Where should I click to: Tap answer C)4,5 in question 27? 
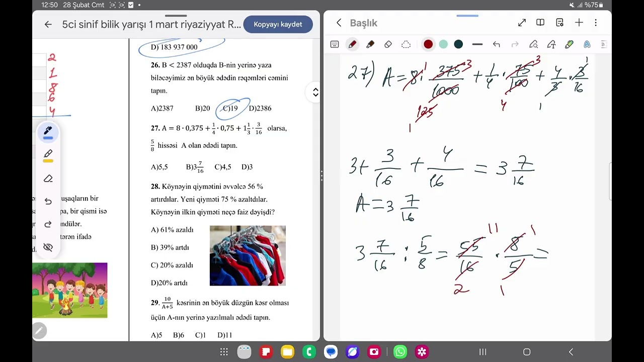coord(223,167)
